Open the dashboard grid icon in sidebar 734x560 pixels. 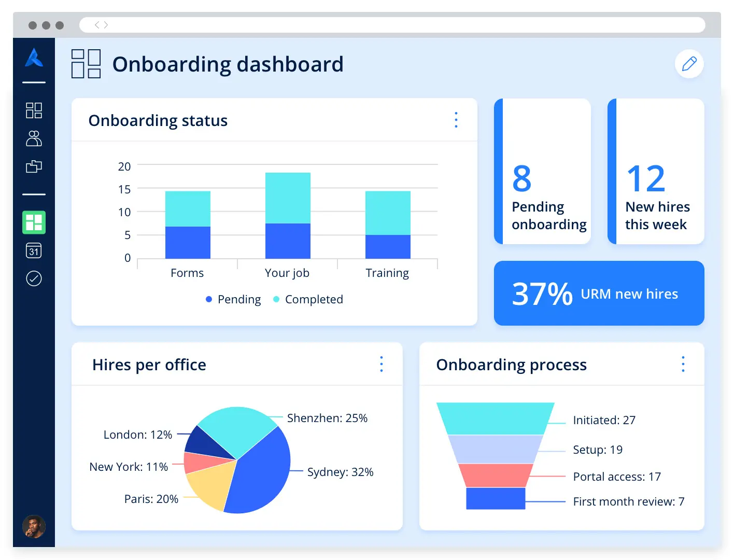34,110
